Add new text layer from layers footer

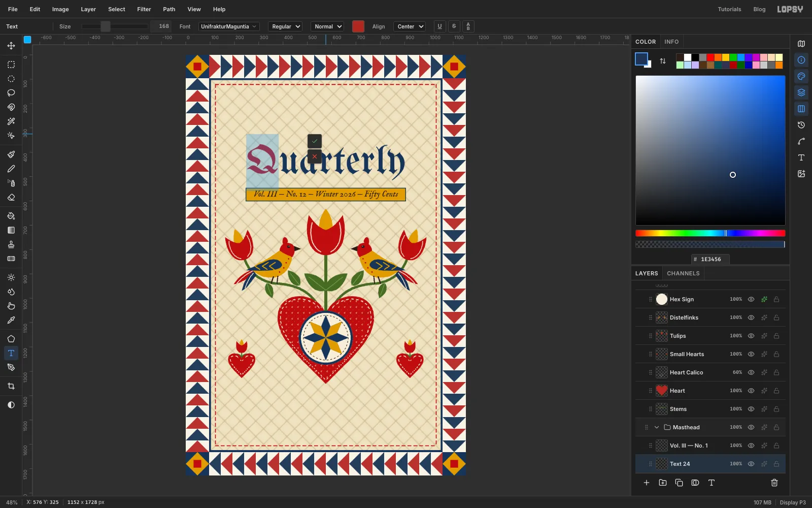(712, 483)
